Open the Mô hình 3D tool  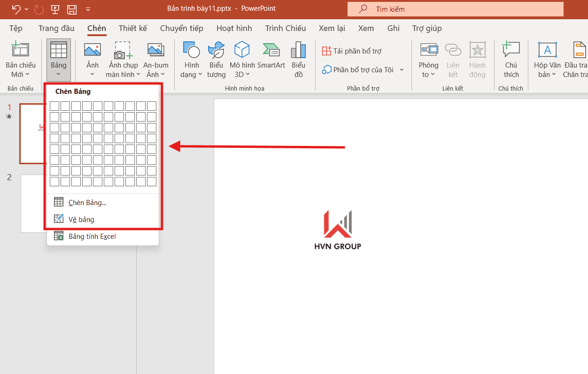click(x=242, y=60)
